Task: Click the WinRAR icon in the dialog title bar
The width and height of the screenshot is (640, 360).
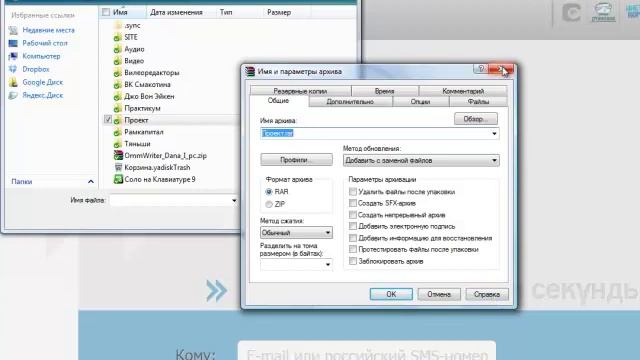Action: [x=250, y=71]
